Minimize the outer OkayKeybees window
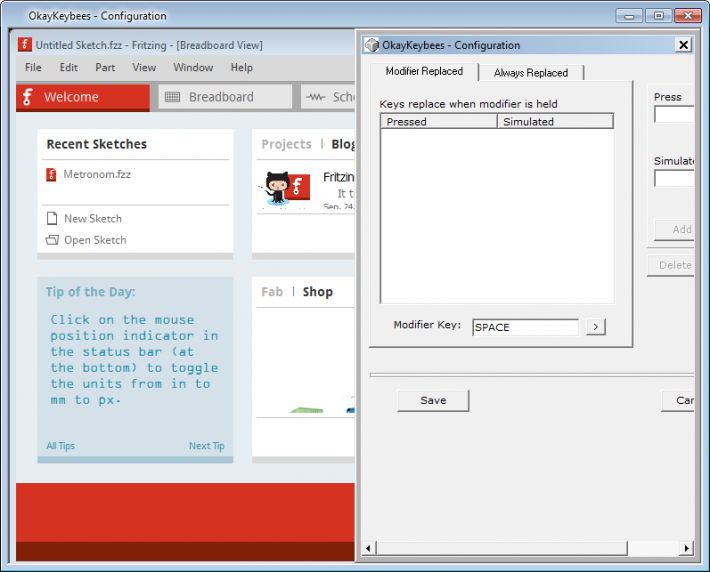710x572 pixels. pos(629,16)
